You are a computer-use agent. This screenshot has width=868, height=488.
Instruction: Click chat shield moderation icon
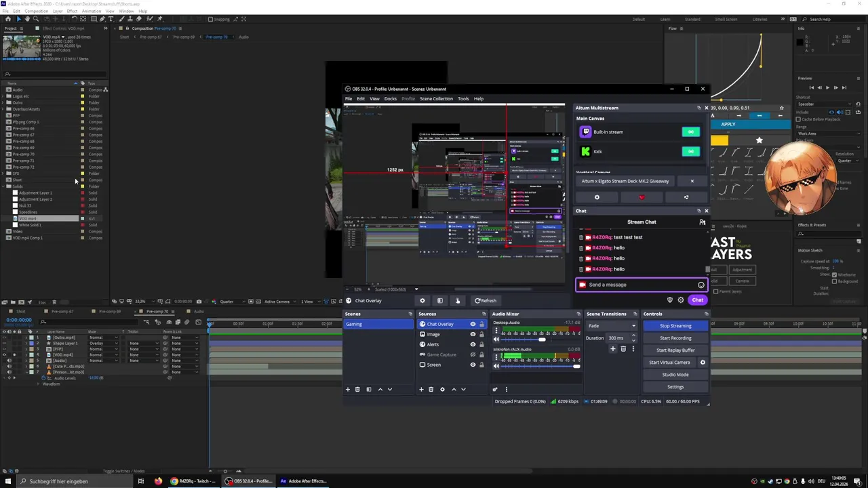[x=670, y=300]
